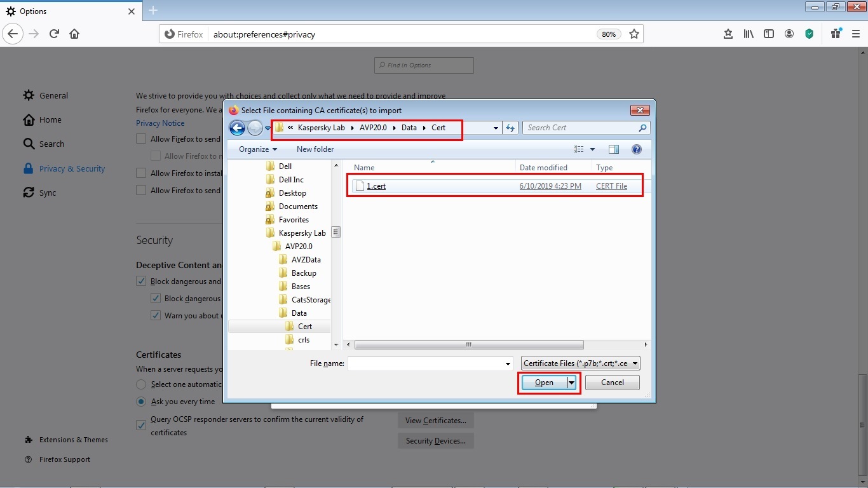Select the 1.cert file
The width and height of the screenshot is (868, 488).
[x=376, y=186]
